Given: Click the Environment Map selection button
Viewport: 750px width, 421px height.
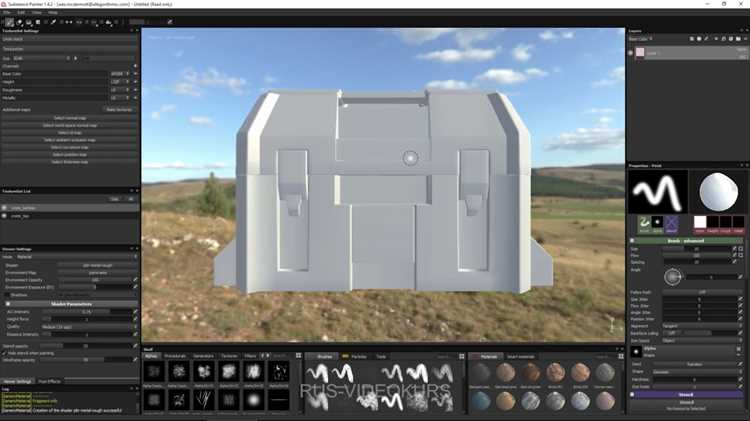Looking at the screenshot, I should tap(98, 273).
